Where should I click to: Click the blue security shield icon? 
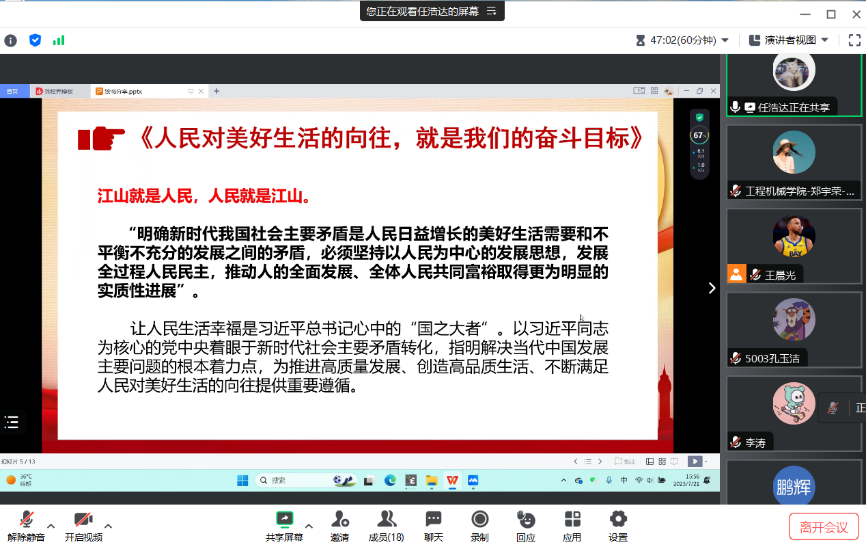tap(35, 40)
